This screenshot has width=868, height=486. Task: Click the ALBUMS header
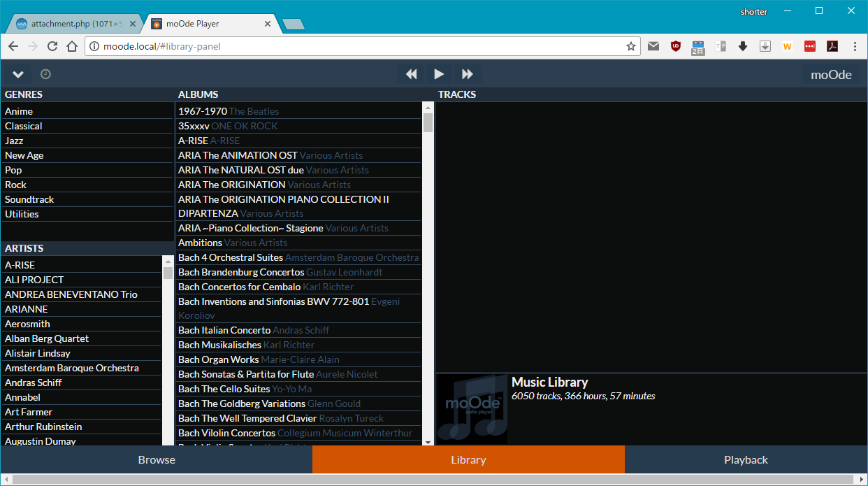[198, 94]
